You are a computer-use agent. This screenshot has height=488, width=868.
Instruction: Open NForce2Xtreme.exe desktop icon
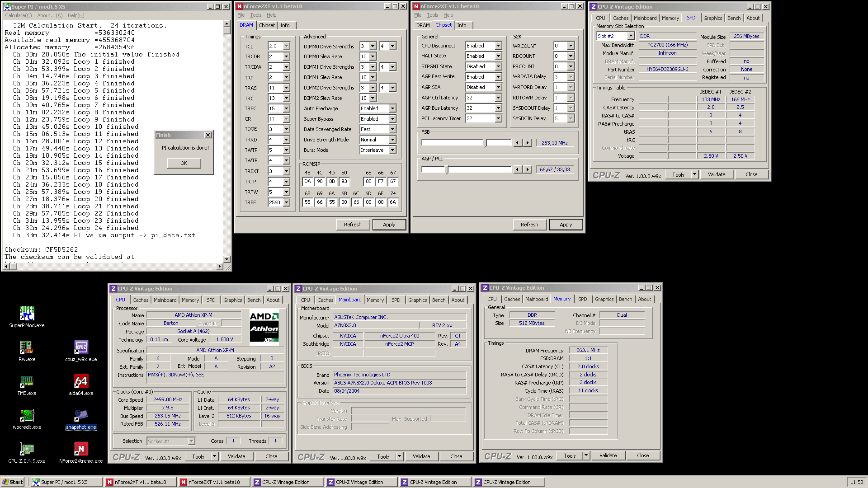click(81, 452)
